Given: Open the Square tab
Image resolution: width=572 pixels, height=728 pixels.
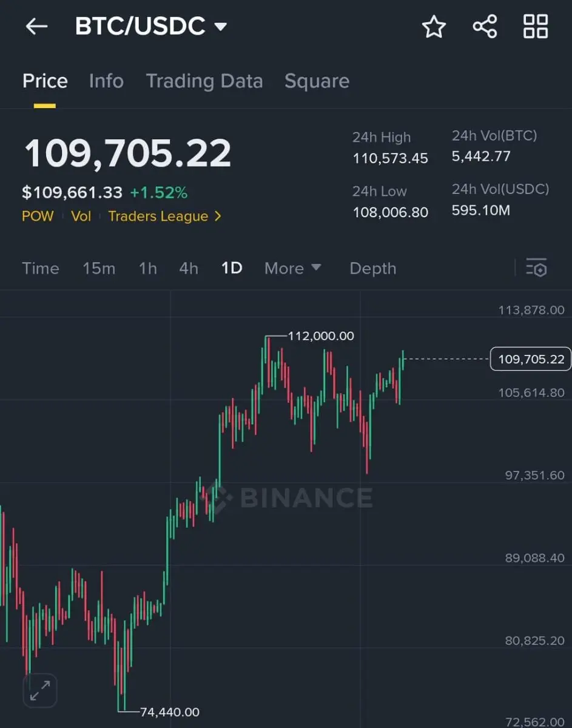Looking at the screenshot, I should pyautogui.click(x=317, y=81).
